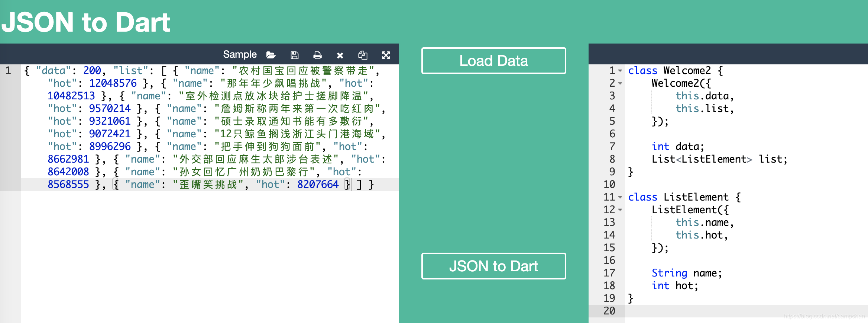Collapse class ListElement fold arrow on line 11
The height and width of the screenshot is (323, 868).
point(620,197)
